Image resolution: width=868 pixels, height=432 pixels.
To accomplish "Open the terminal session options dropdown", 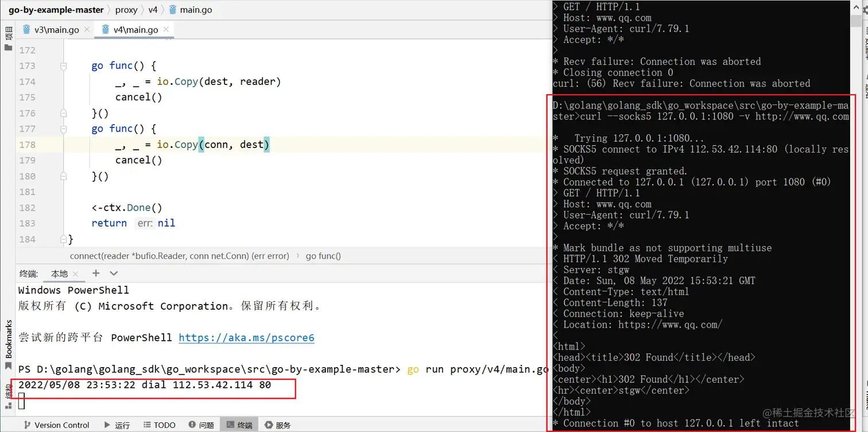I will [114, 273].
